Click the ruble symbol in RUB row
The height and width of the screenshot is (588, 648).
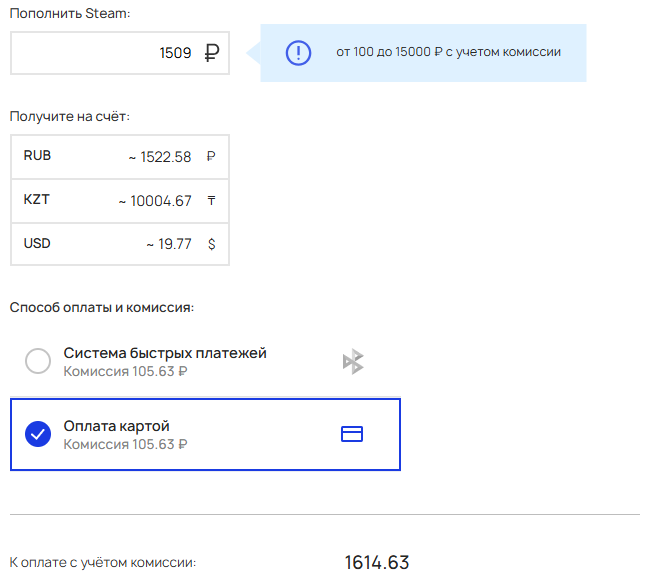point(211,157)
